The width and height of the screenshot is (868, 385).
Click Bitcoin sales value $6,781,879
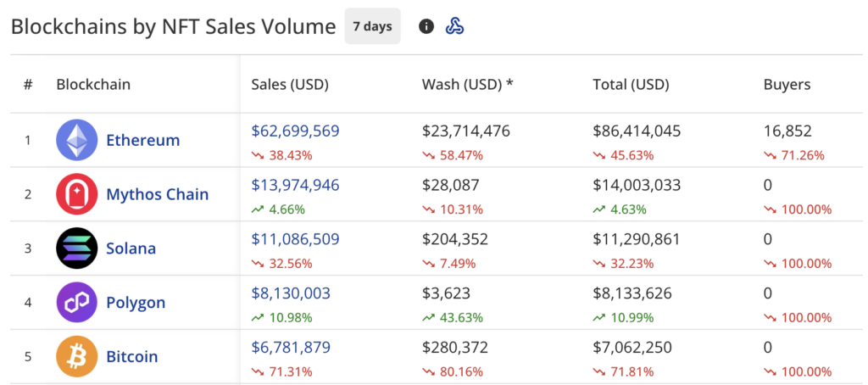coord(291,348)
